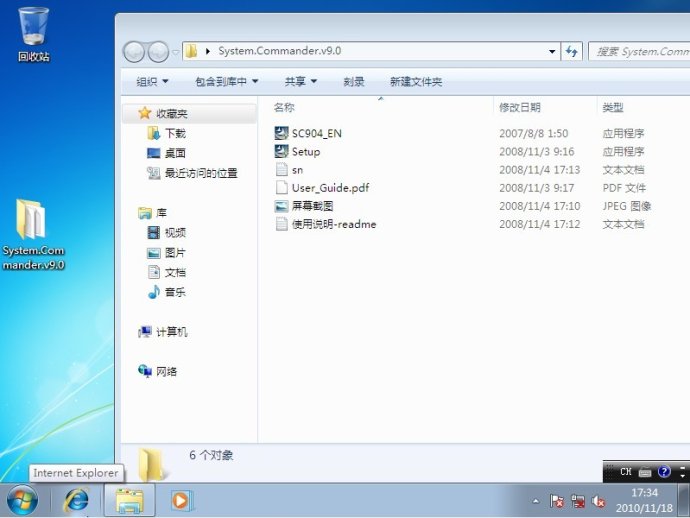This screenshot has width=690, height=518.
Task: Click the date 2007/8/8 1:50
Action: [533, 133]
